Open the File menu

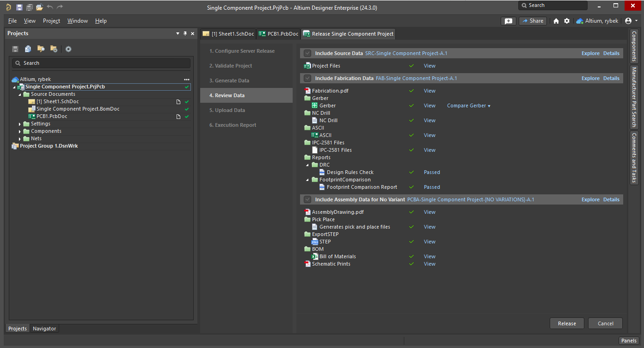12,21
